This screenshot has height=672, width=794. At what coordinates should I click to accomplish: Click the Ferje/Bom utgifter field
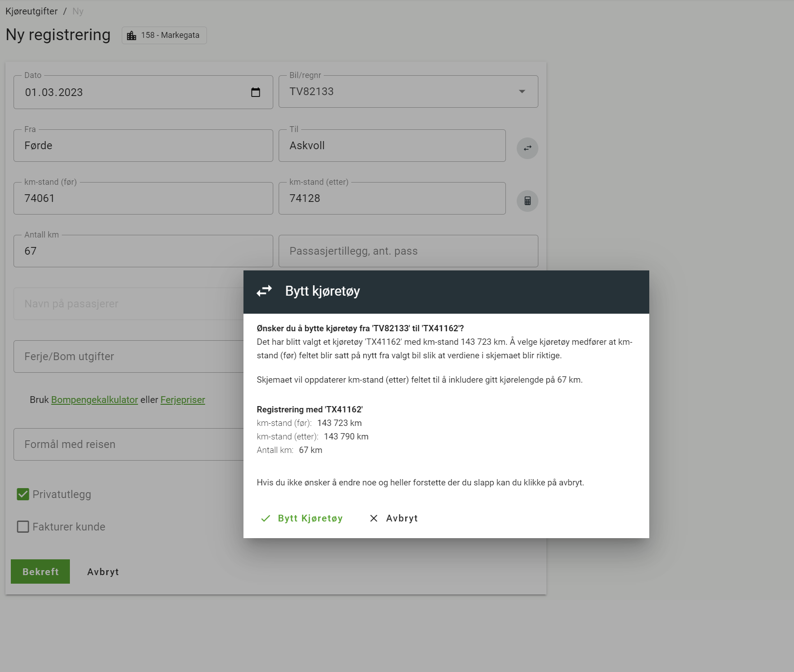129,357
